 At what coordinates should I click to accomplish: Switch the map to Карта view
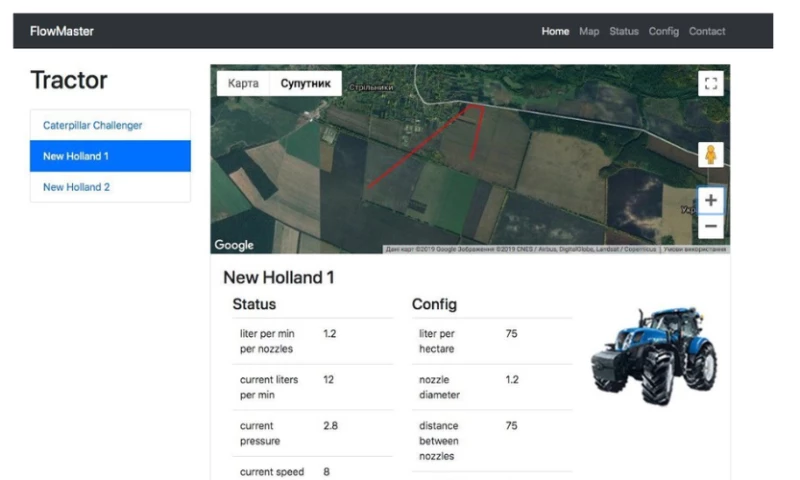(243, 83)
